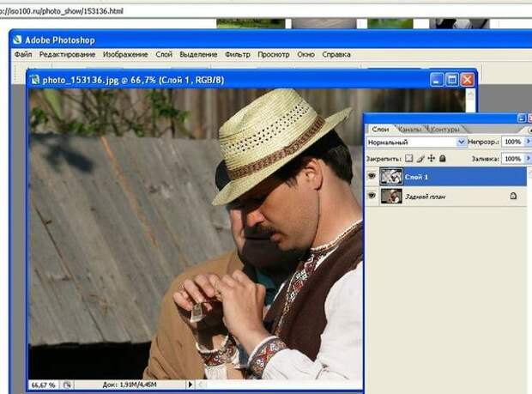Image resolution: width=532 pixels, height=394 pixels.
Task: Hide the Задний план layer eye
Action: coord(372,196)
